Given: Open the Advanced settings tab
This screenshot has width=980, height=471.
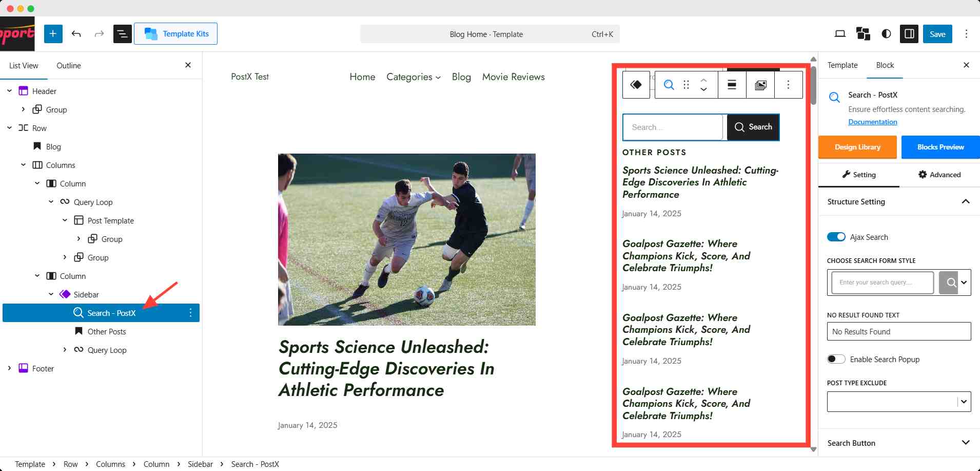Looking at the screenshot, I should pos(939,175).
